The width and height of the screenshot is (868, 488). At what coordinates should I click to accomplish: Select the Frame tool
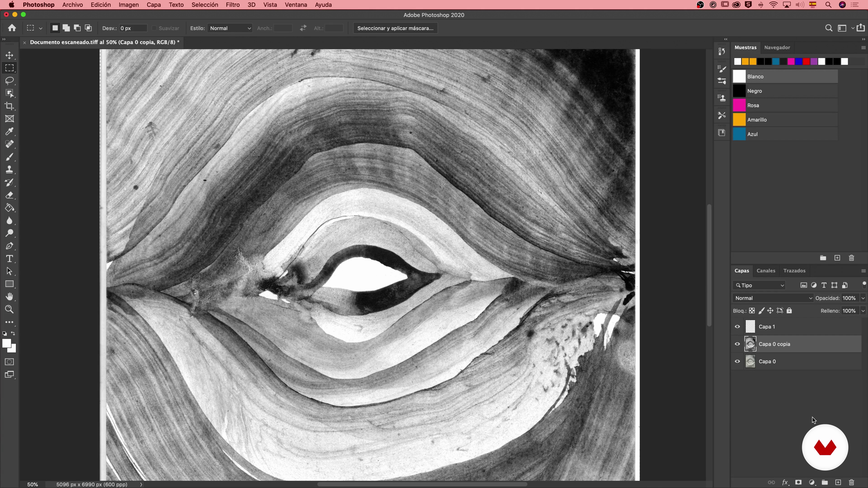pos(9,119)
